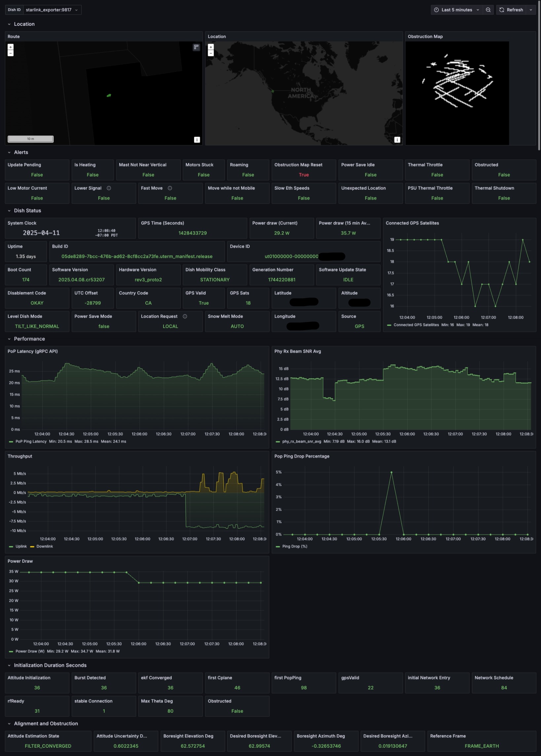
Task: Zoom out on the Route map
Action: click(11, 53)
